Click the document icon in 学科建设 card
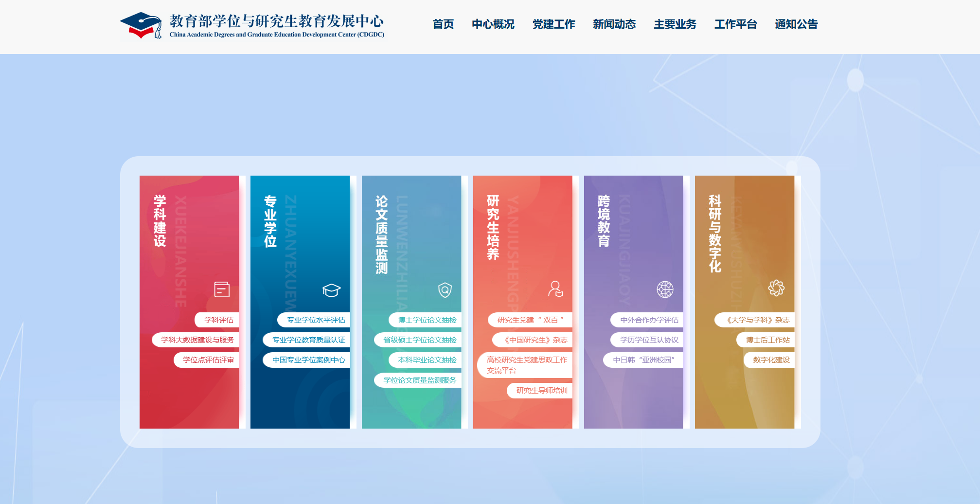The height and width of the screenshot is (504, 980). (222, 289)
